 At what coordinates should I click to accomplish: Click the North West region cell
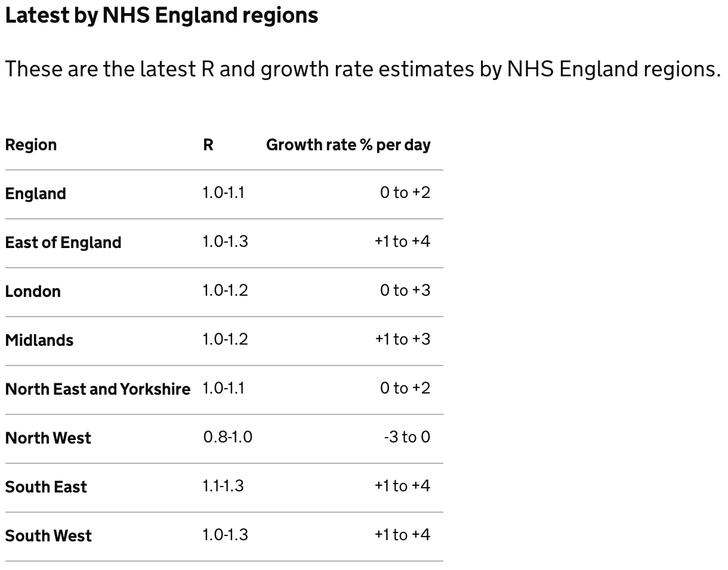click(x=48, y=438)
